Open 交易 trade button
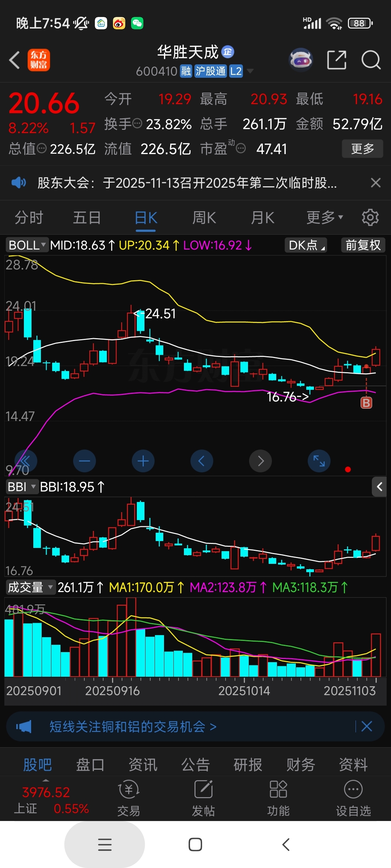This screenshot has width=391, height=868. coord(129,799)
